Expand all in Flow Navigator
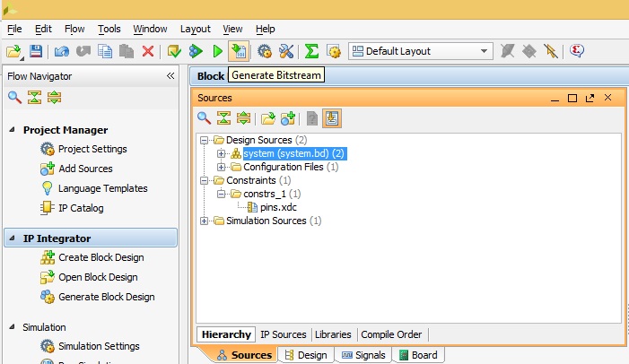Screen dimensions: 629x364 (54, 98)
